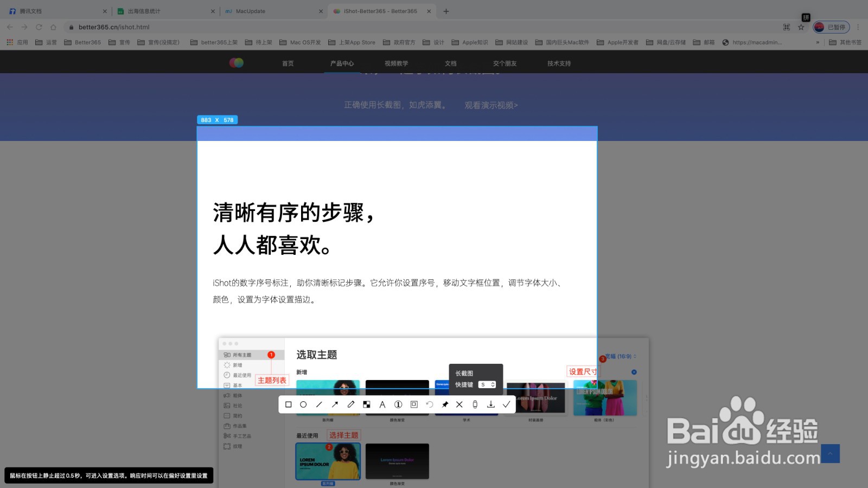The height and width of the screenshot is (488, 868).
Task: Select the text A tool
Action: 382,404
